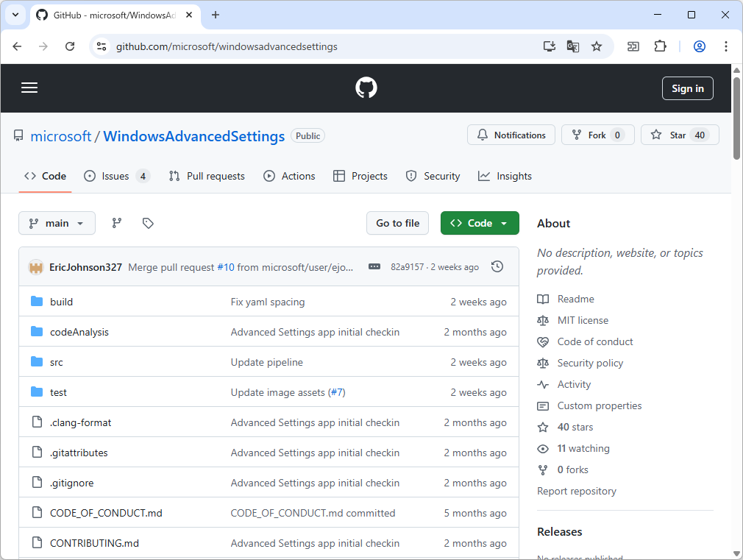Image resolution: width=743 pixels, height=560 pixels.
Task: Open Google Translate icon in address bar
Action: 573,46
